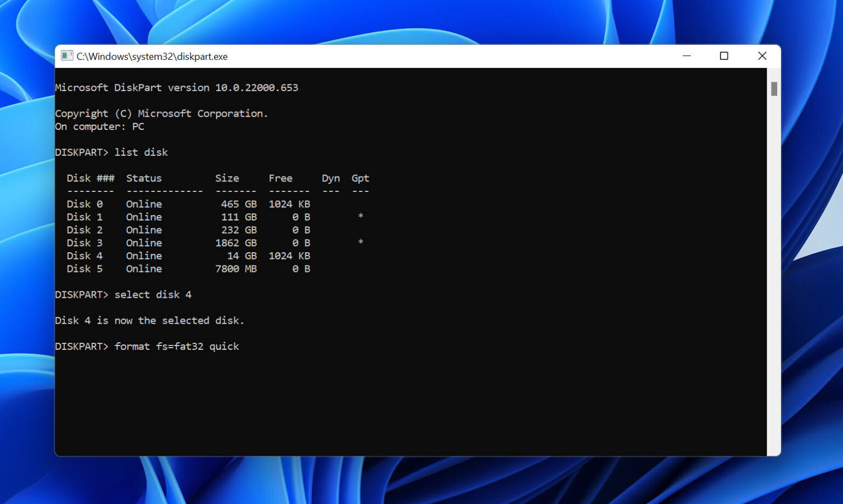Click the GPT asterisk next to Disk 3
Screen dimensions: 843x504
pyautogui.click(x=360, y=242)
